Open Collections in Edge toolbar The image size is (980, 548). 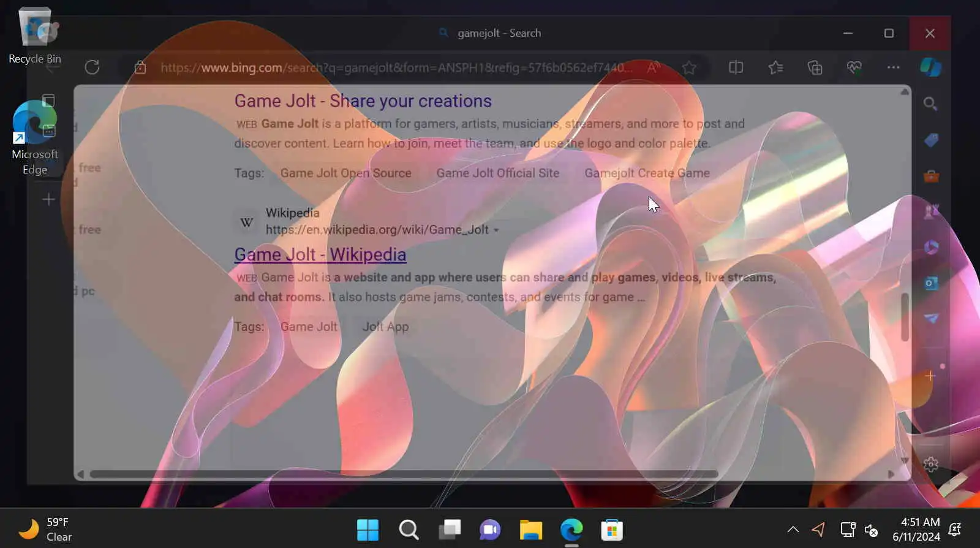(x=815, y=67)
